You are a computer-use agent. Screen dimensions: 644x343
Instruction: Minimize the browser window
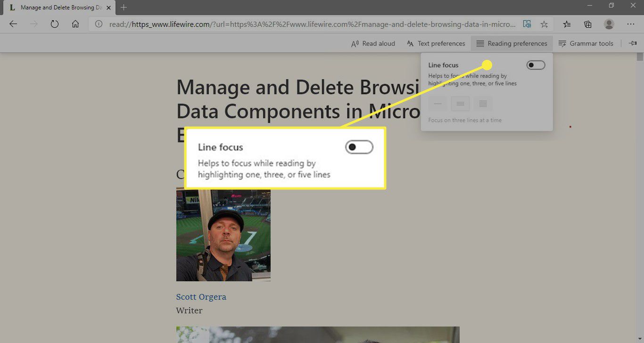pyautogui.click(x=589, y=5)
